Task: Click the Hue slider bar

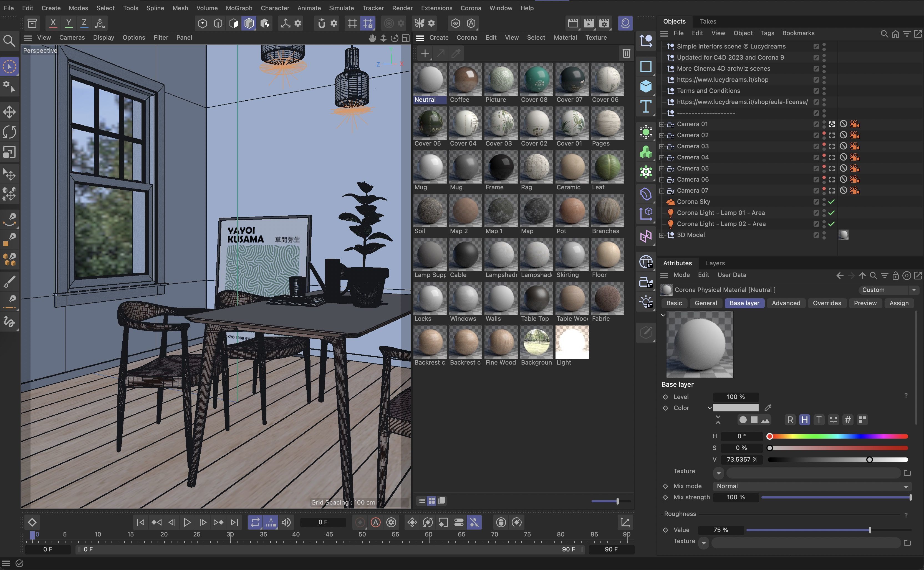Action: [x=838, y=437]
